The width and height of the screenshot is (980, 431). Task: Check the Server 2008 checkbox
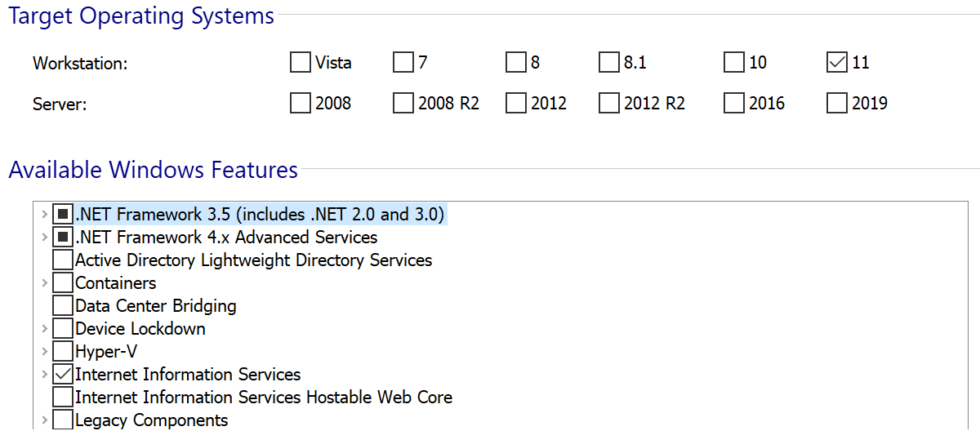click(301, 103)
